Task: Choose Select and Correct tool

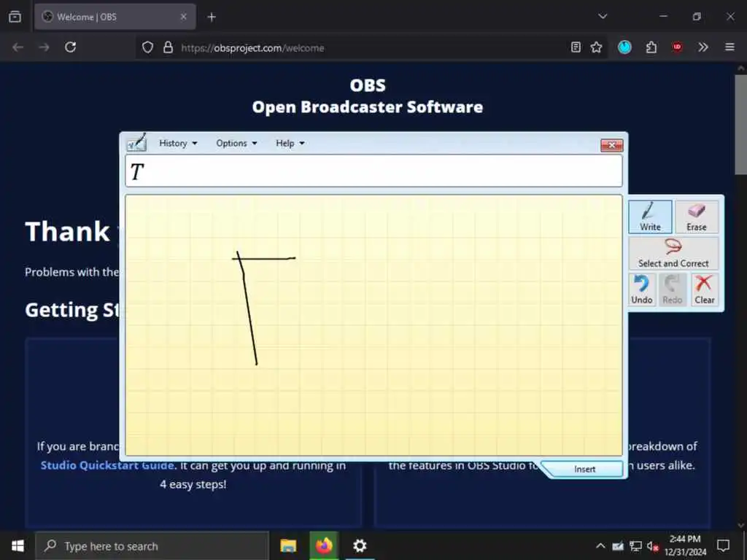Action: [673, 253]
